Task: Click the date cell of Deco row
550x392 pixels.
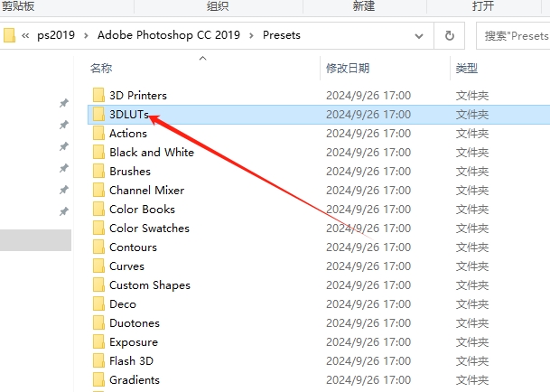Action: coord(368,303)
